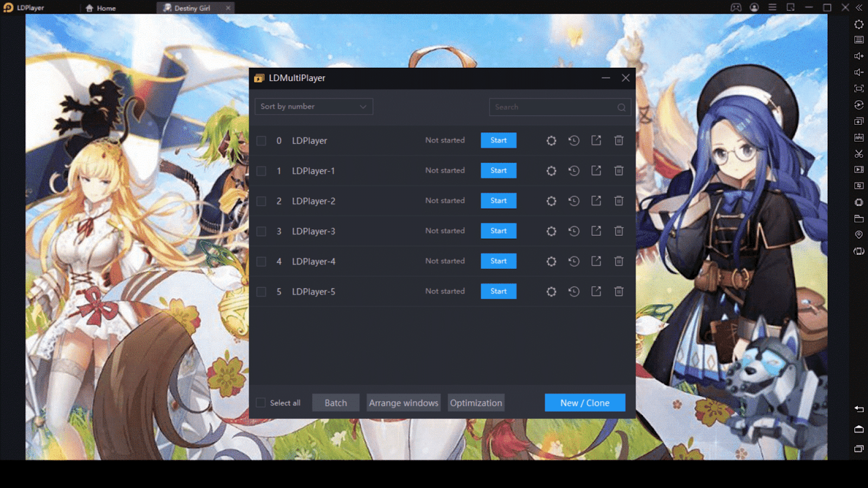Screen dimensions: 868x488
Task: Rotate screen using the sidebar rotate icon
Action: point(859,251)
